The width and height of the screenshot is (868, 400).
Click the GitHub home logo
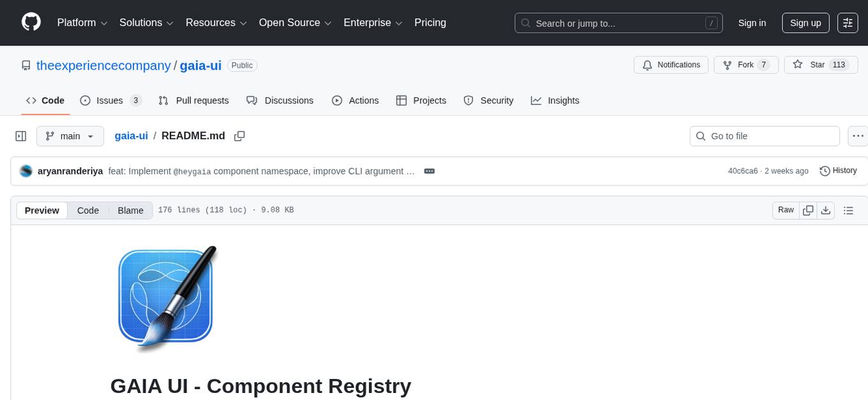[x=31, y=22]
